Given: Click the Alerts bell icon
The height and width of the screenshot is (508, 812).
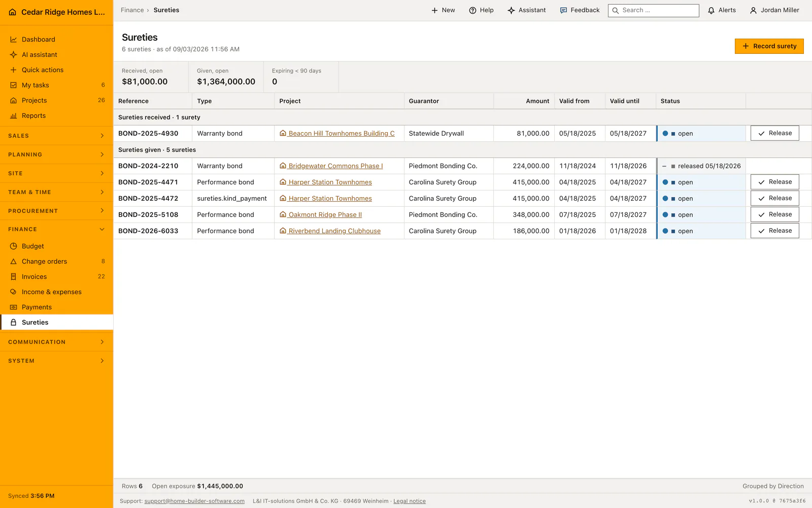Looking at the screenshot, I should [711, 10].
